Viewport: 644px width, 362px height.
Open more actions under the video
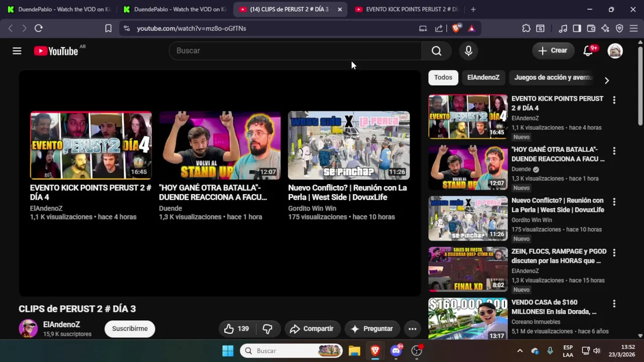click(x=412, y=329)
